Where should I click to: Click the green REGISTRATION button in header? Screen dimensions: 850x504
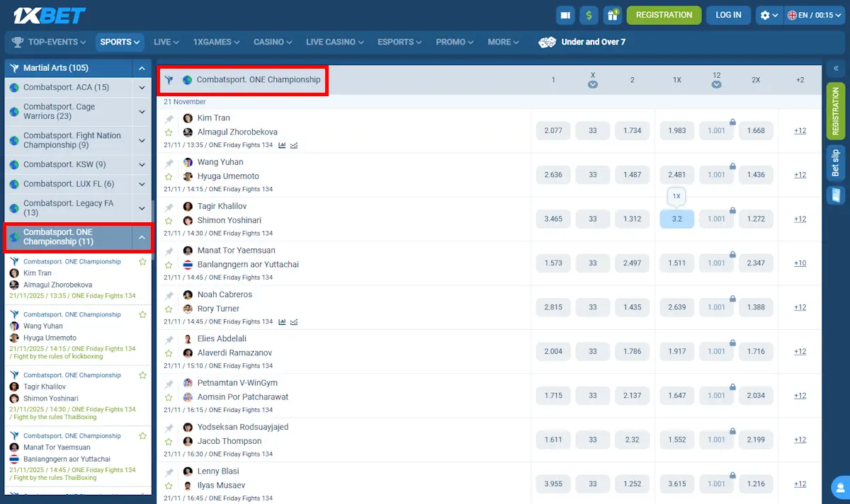coord(664,15)
